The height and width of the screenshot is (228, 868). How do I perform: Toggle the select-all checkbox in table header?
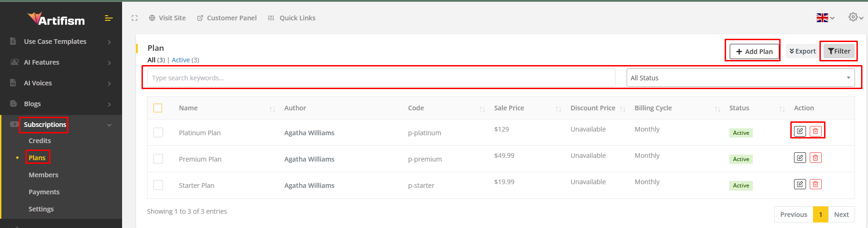158,108
